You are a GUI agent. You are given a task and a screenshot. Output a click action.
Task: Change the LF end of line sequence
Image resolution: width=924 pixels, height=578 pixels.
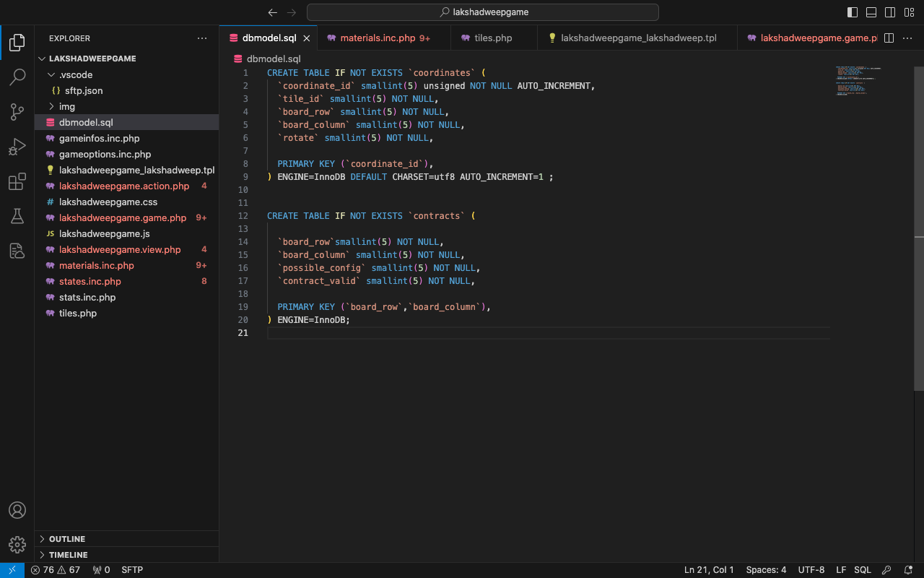click(x=841, y=570)
